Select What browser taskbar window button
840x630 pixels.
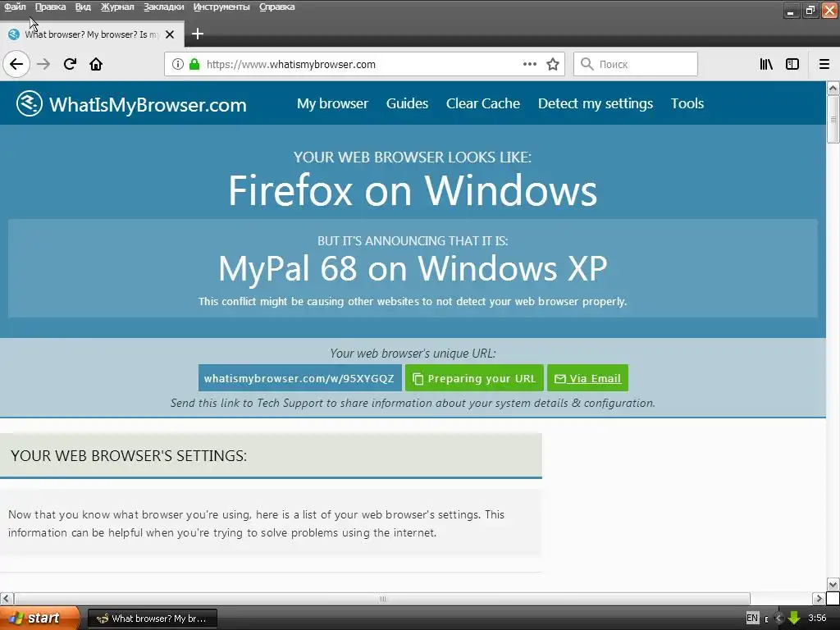click(152, 619)
